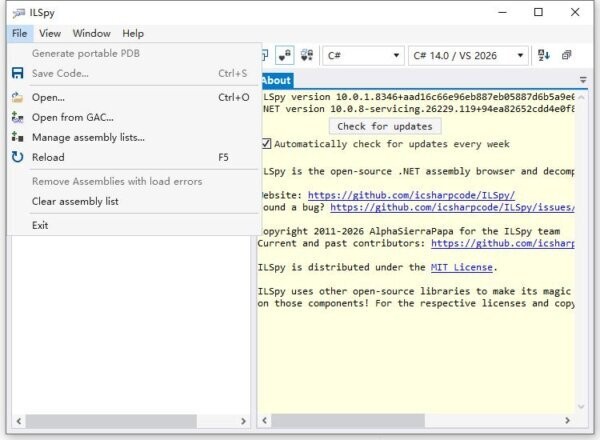600x440 pixels.
Task: Choose Exit from File menu
Action: point(133,225)
